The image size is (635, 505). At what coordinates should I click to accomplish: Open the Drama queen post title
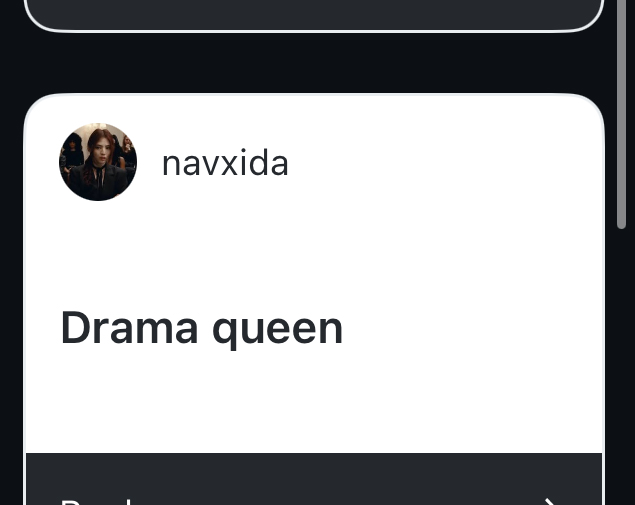(202, 329)
